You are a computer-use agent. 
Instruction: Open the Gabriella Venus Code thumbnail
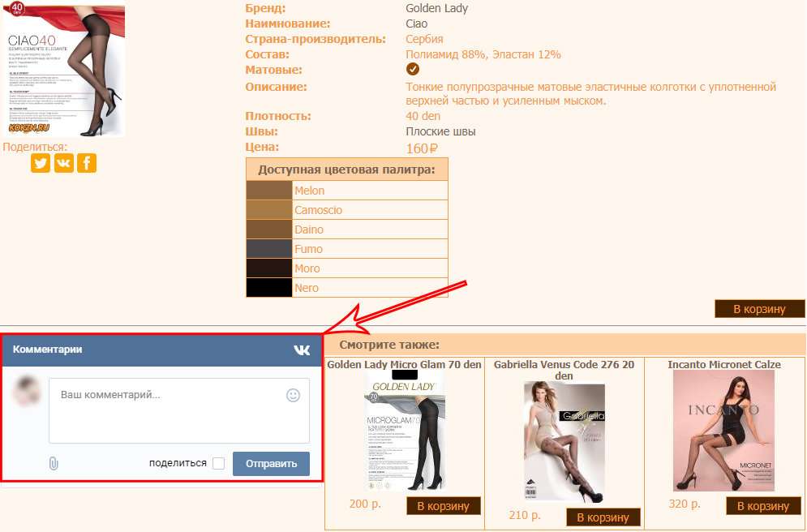click(564, 443)
